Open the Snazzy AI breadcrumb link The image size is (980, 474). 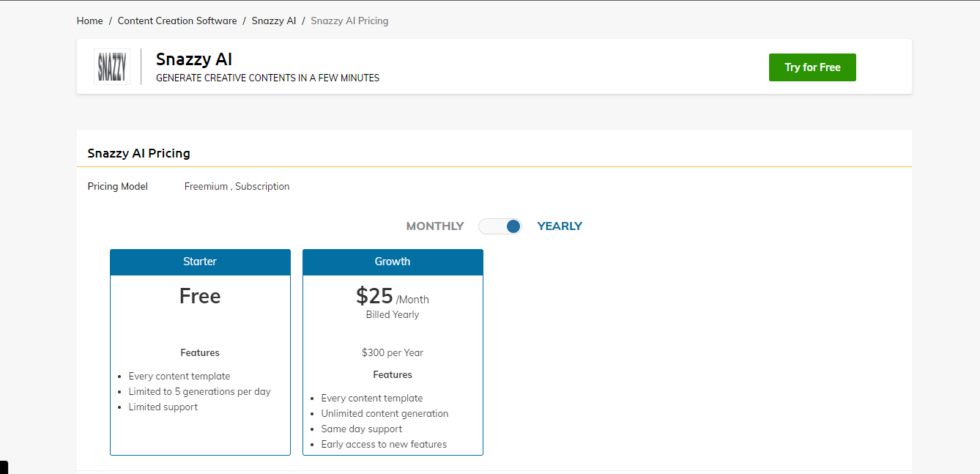pos(274,21)
